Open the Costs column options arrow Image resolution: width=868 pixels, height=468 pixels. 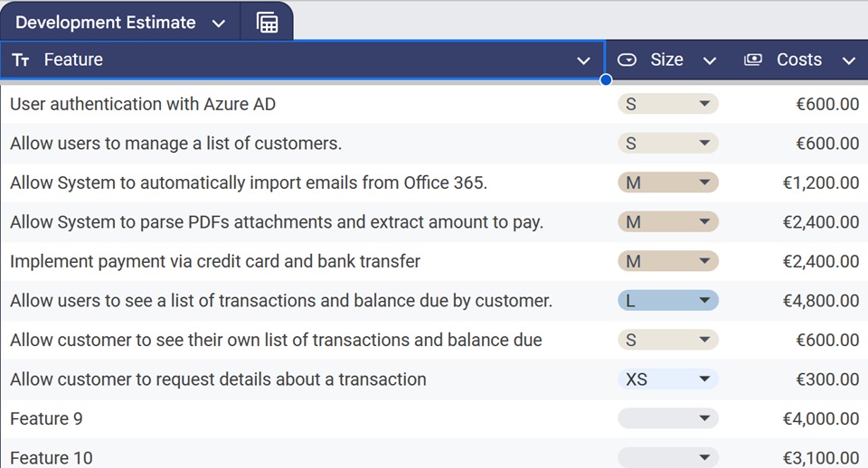pyautogui.click(x=848, y=61)
